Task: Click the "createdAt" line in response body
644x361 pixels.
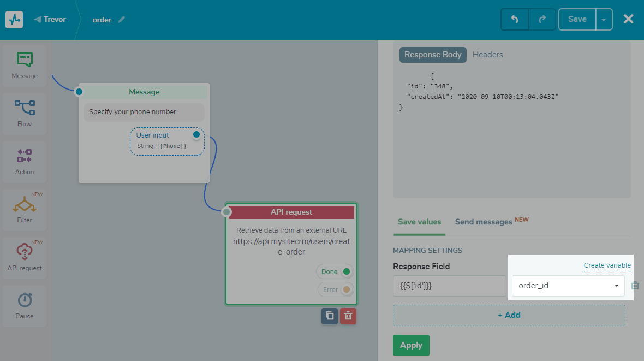Action: (482, 97)
